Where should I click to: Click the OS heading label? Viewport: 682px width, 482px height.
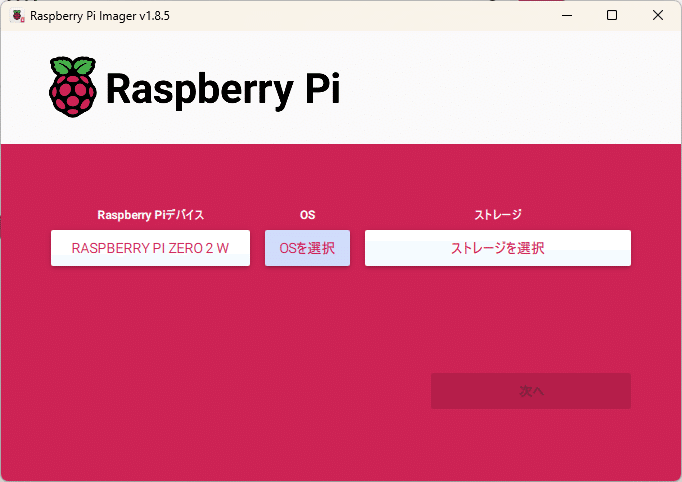tap(308, 215)
